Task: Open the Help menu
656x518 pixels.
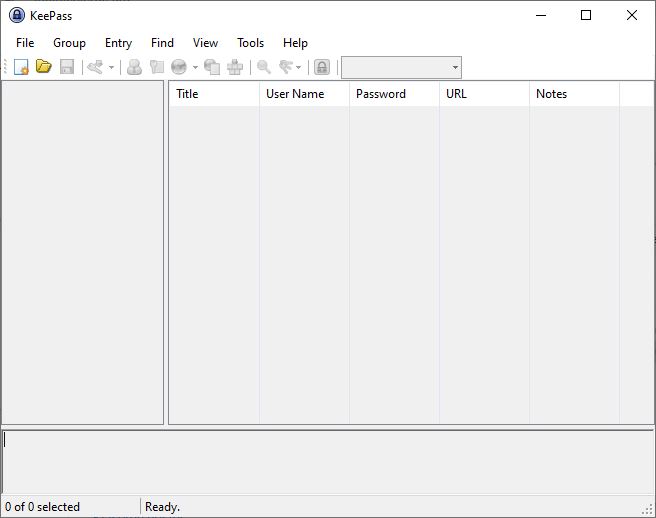Action: [295, 43]
